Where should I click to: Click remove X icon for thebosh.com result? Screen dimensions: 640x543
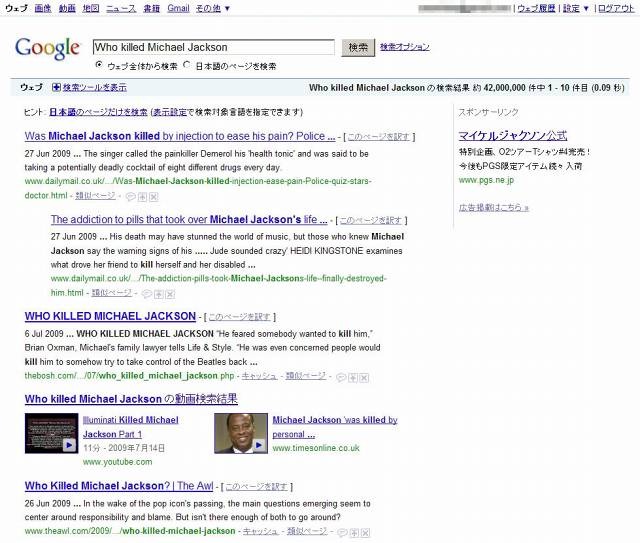(364, 378)
